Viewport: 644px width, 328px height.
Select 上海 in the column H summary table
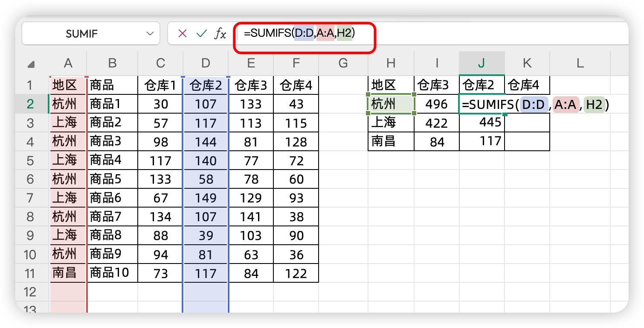pos(391,123)
